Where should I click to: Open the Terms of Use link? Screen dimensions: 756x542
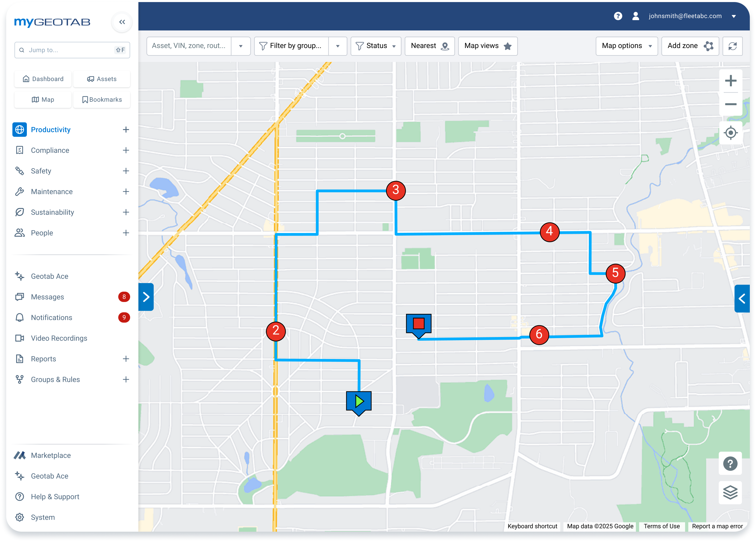point(662,526)
